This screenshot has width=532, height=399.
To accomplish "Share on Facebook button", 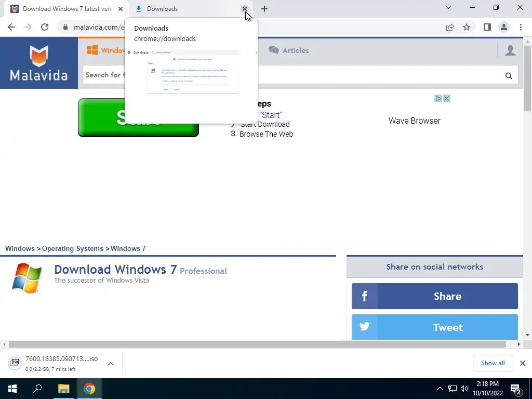I will point(435,296).
